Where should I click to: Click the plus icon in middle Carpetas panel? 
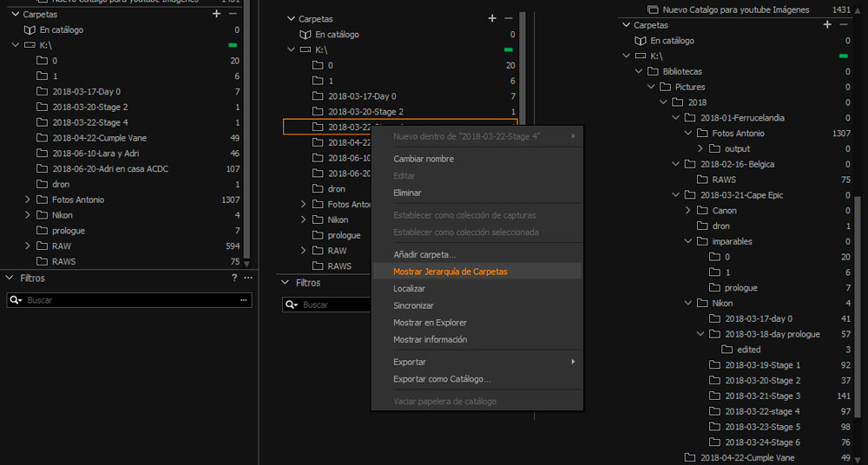492,18
